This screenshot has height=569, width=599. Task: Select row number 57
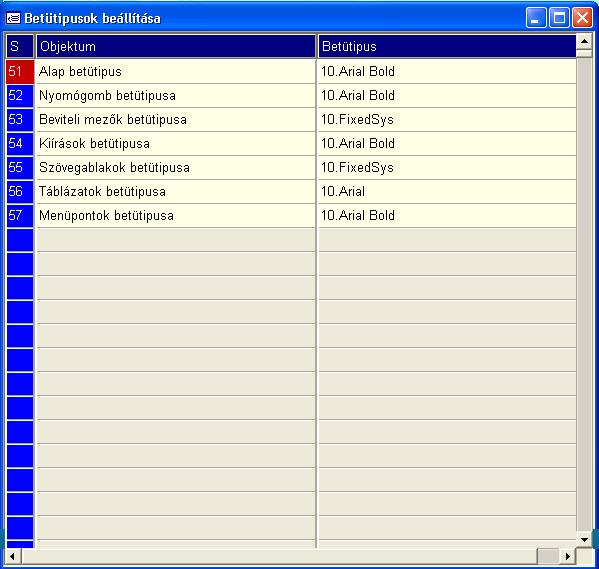[20, 216]
